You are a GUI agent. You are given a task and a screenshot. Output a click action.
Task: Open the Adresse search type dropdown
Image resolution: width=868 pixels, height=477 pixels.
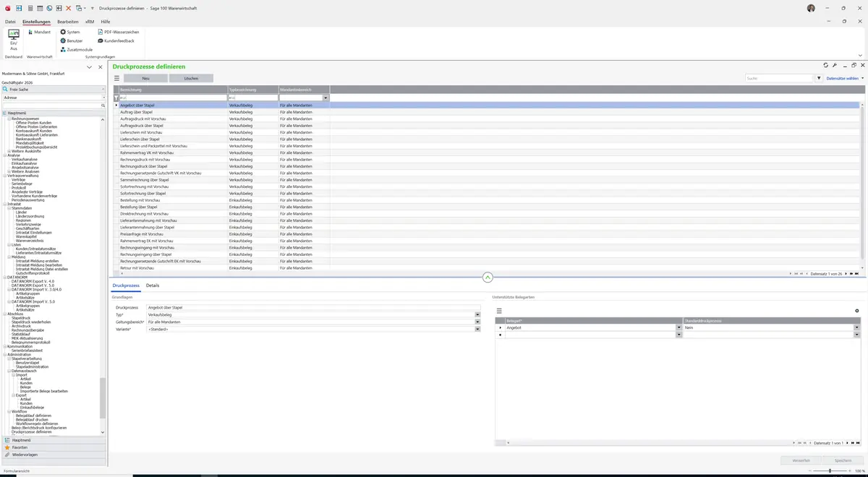click(x=103, y=98)
